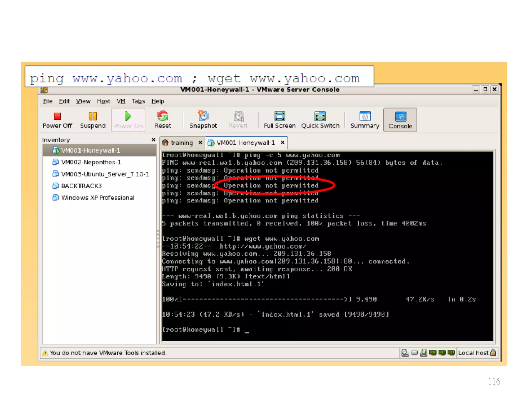Close the VM001-Honeywall-1 tab

pos(283,142)
